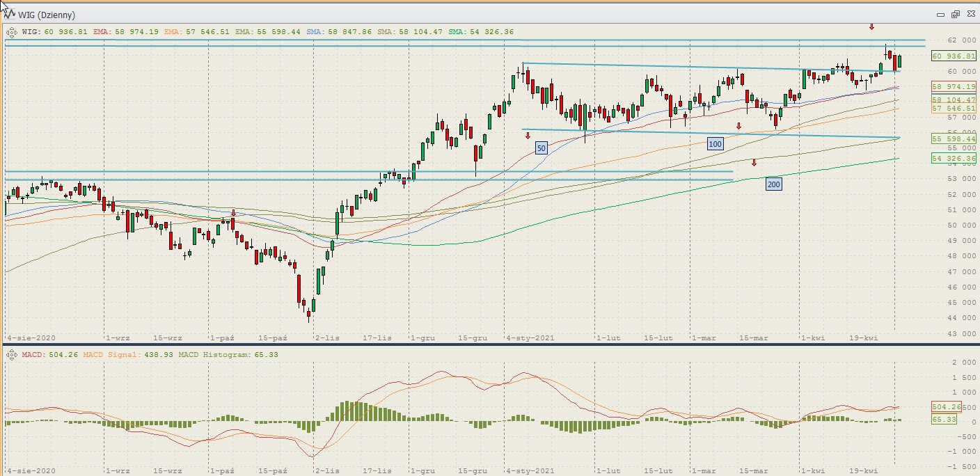Viewport: 980px width, 476px height.
Task: Select the MACD Histogram legend entry
Action: pos(228,355)
